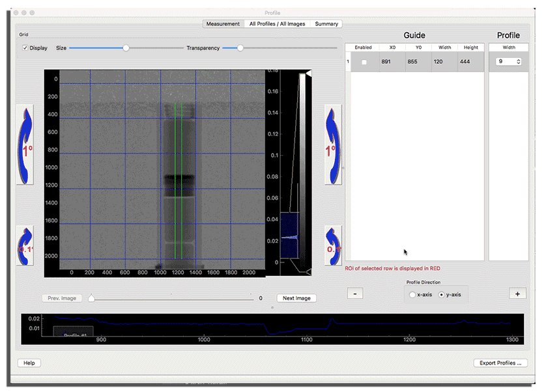Click the 1° rotation arrow left of image
This screenshot has height=392, width=546.
pos(25,144)
